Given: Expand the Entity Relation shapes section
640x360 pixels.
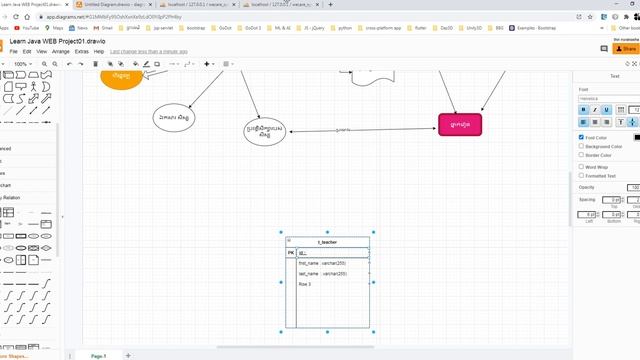Looking at the screenshot, I should 10,198.
